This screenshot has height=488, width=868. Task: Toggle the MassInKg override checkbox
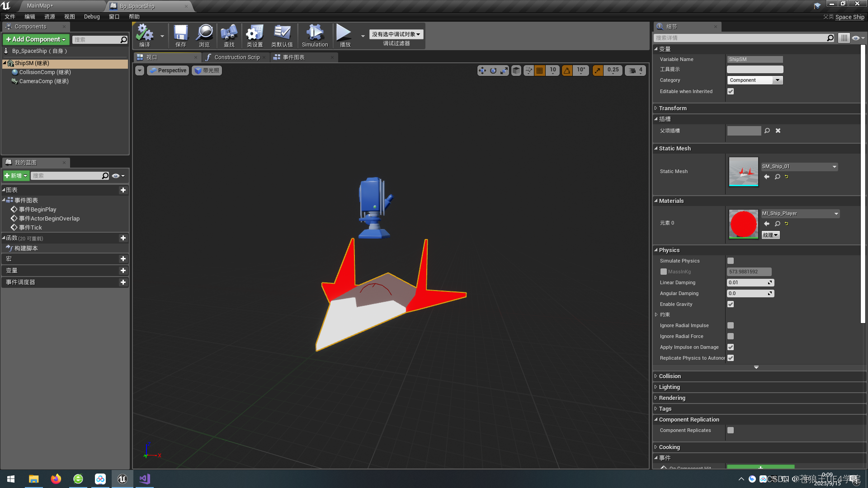tap(663, 272)
